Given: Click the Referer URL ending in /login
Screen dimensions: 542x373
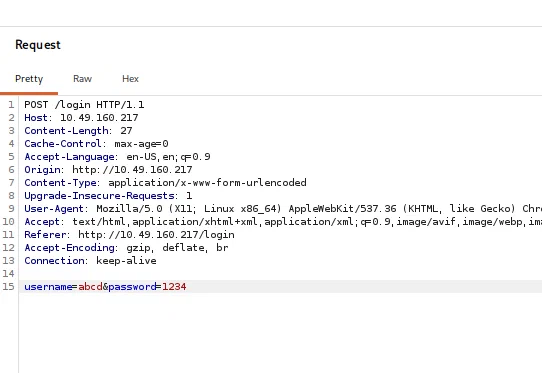Looking at the screenshot, I should click(156, 235).
